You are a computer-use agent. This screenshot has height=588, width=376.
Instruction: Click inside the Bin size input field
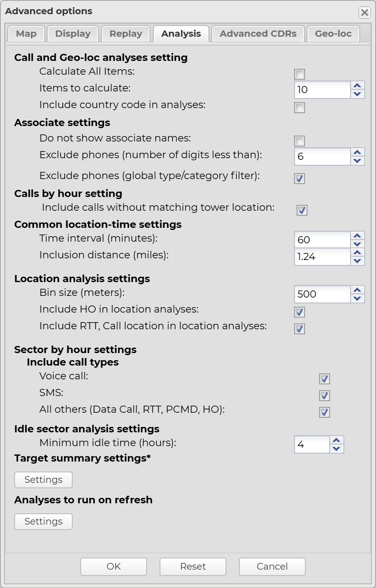coord(322,294)
